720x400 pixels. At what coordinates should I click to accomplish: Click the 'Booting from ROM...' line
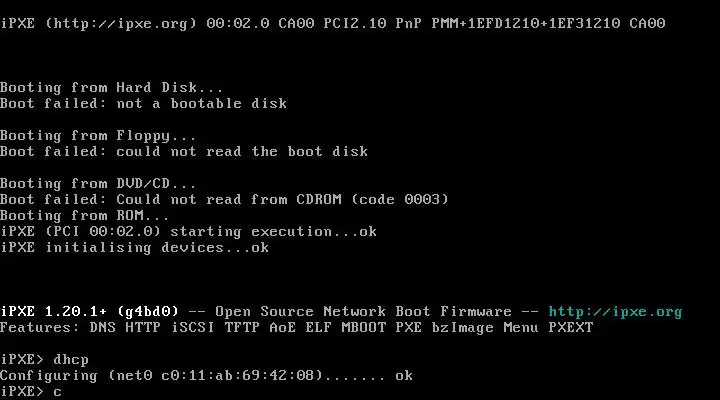tap(84, 216)
